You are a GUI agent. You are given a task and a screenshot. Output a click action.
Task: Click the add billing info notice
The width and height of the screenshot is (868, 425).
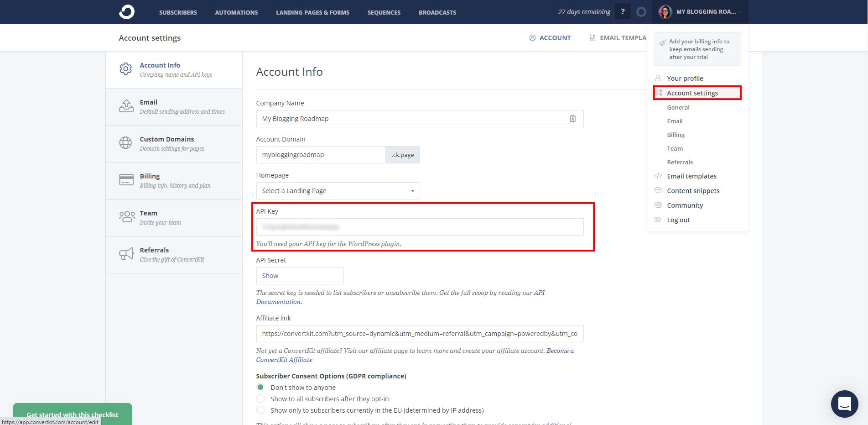[698, 49]
